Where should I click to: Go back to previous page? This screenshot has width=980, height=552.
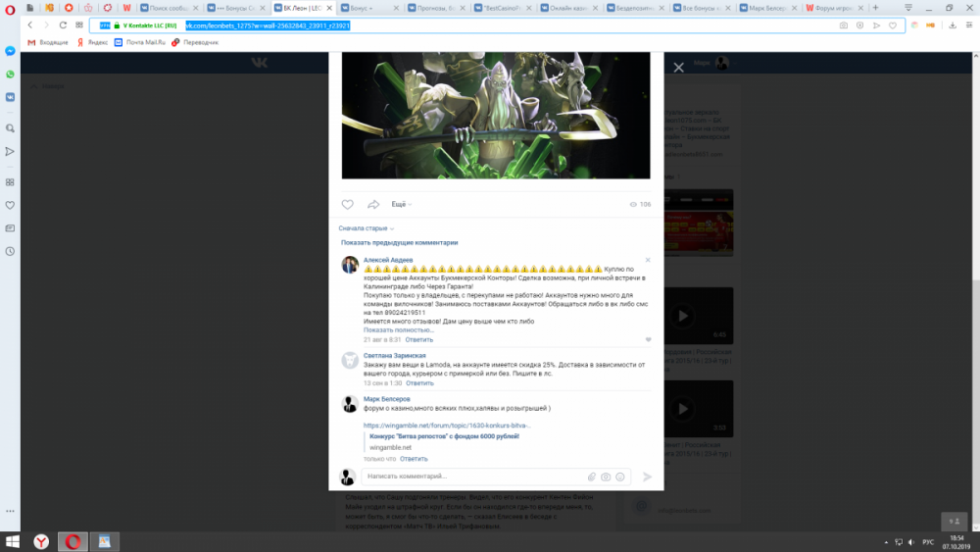tap(30, 25)
